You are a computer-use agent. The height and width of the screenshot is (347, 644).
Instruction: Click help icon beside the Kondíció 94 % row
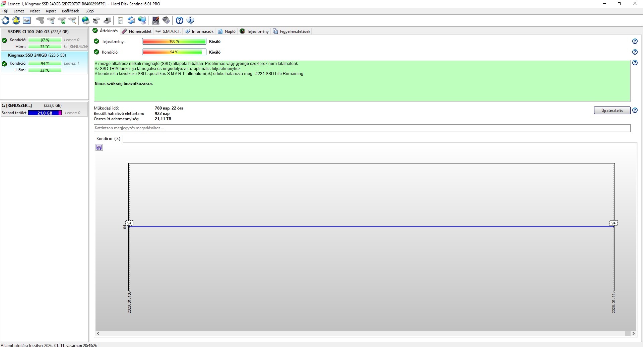pyautogui.click(x=635, y=52)
